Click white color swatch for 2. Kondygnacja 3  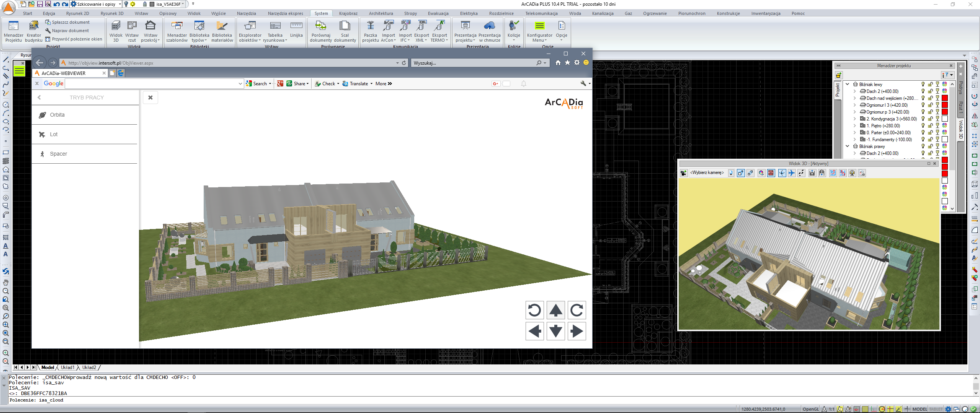click(945, 119)
